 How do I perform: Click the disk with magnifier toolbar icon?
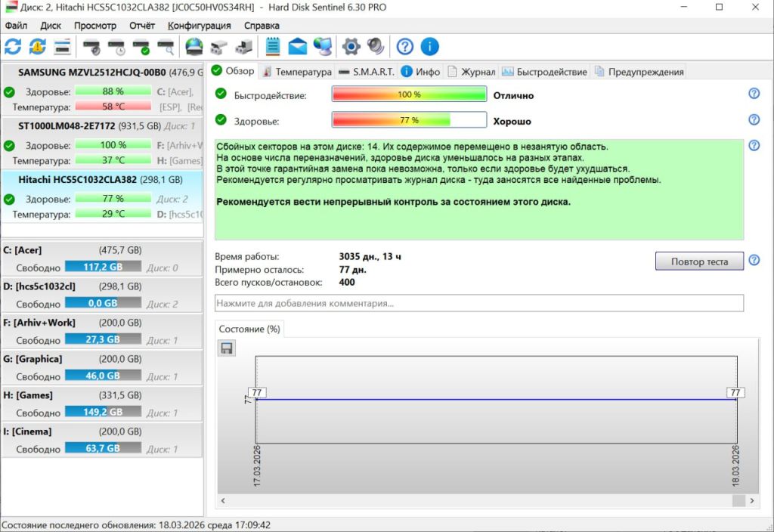click(166, 47)
